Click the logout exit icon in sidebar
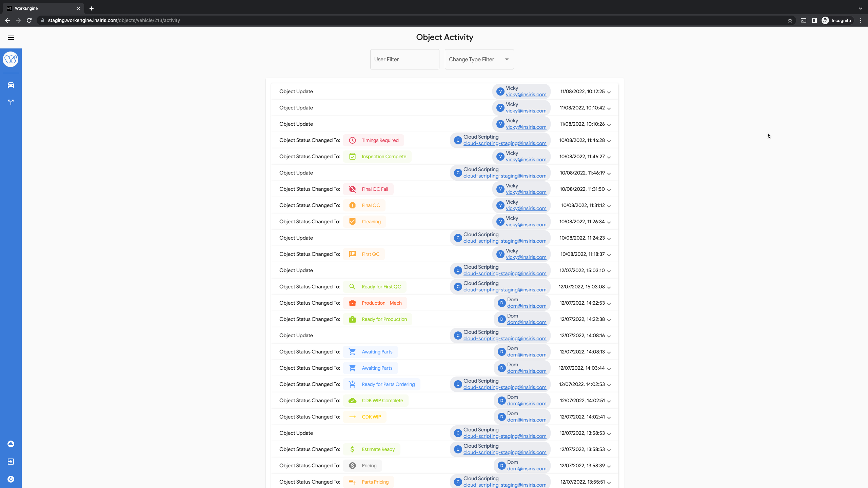868x488 pixels. point(11,462)
